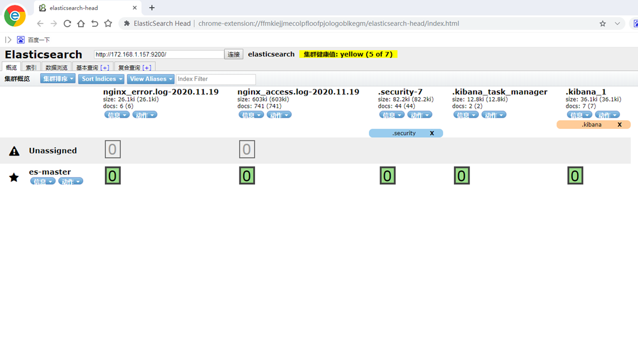This screenshot has height=364, width=638.
Task: Select unassigned shard 0 of nginx_access.log
Action: coord(247,150)
